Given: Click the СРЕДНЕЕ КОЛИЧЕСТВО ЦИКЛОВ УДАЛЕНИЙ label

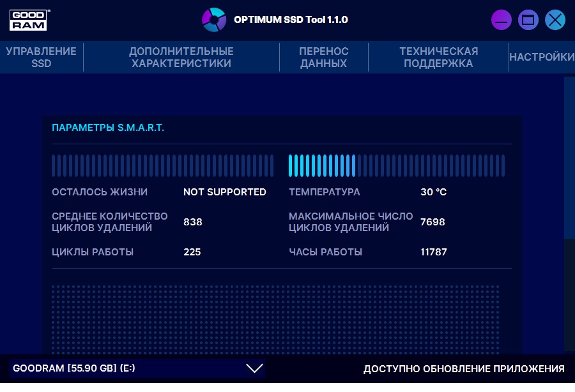Looking at the screenshot, I should pos(110,222).
